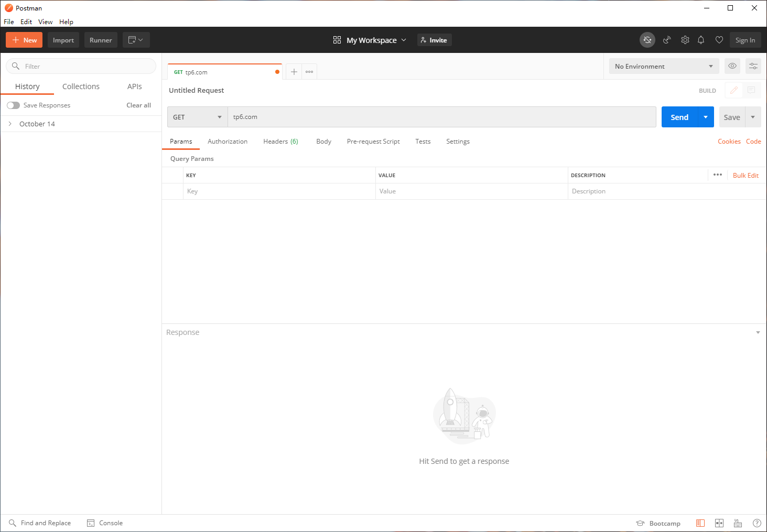This screenshot has height=532, width=767.
Task: Click the orange New button
Action: click(x=24, y=40)
